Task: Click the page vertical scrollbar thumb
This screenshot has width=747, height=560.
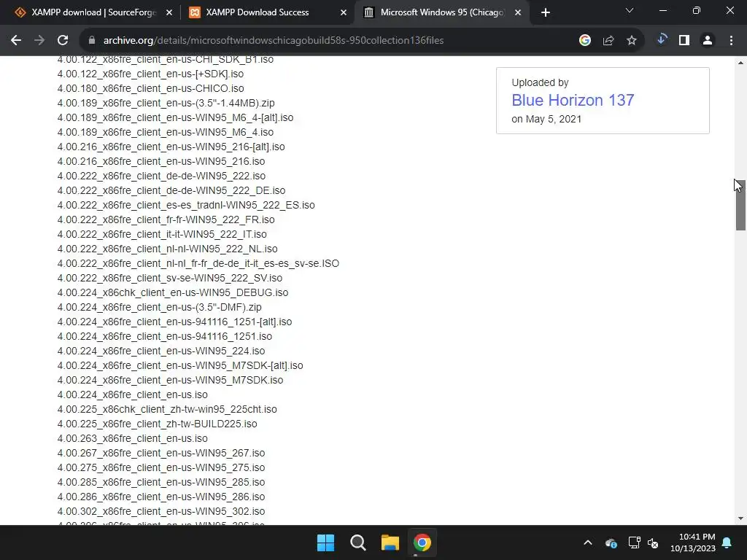Action: point(740,206)
